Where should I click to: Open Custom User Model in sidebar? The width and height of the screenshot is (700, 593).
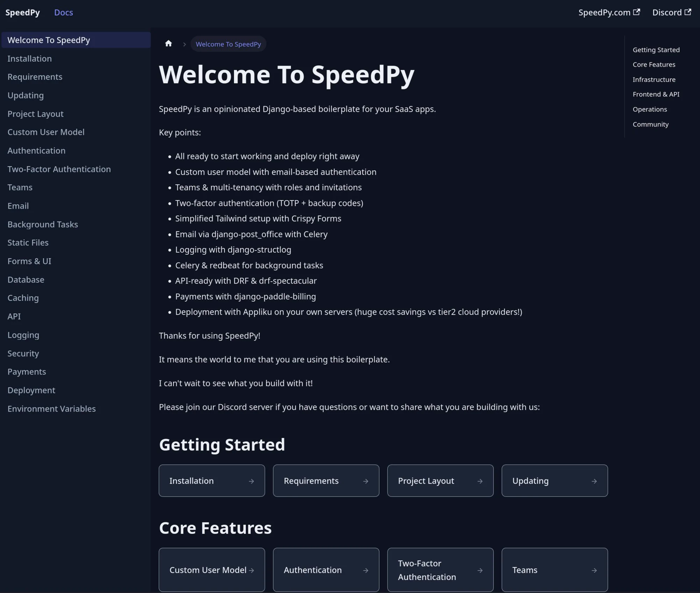76,132
